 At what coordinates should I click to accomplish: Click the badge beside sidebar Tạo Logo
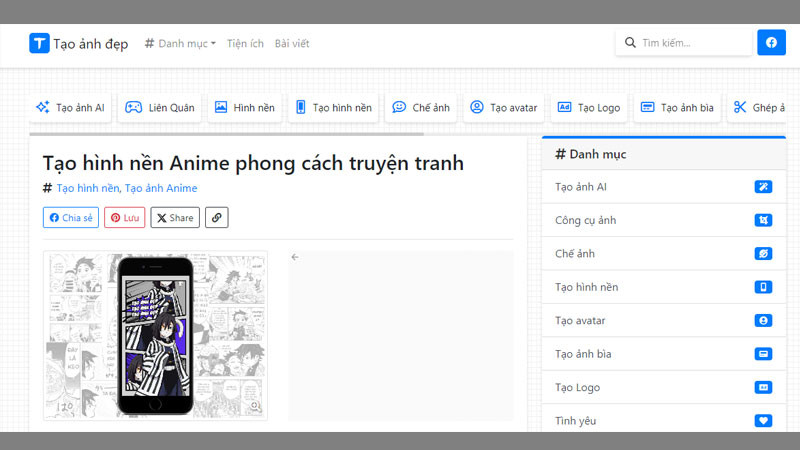[763, 387]
